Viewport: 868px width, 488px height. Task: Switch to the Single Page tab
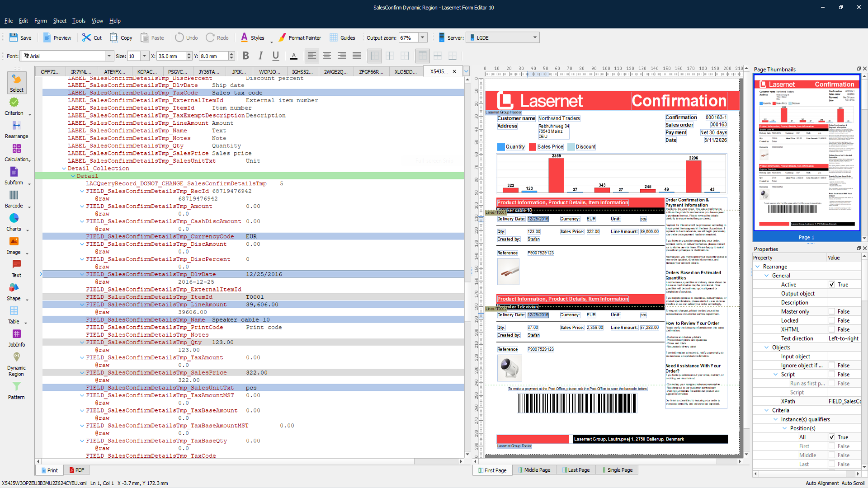pyautogui.click(x=617, y=470)
